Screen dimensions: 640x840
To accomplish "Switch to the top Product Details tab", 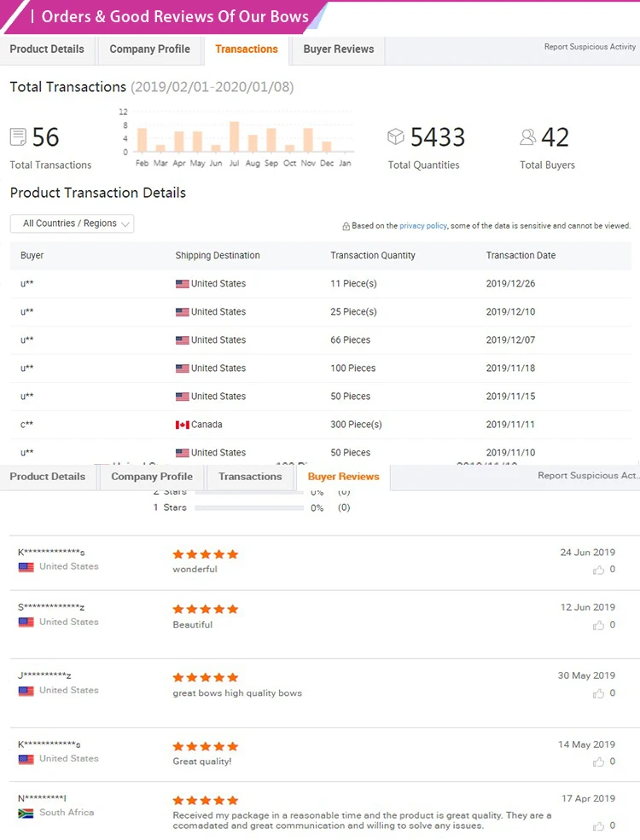I will [47, 49].
